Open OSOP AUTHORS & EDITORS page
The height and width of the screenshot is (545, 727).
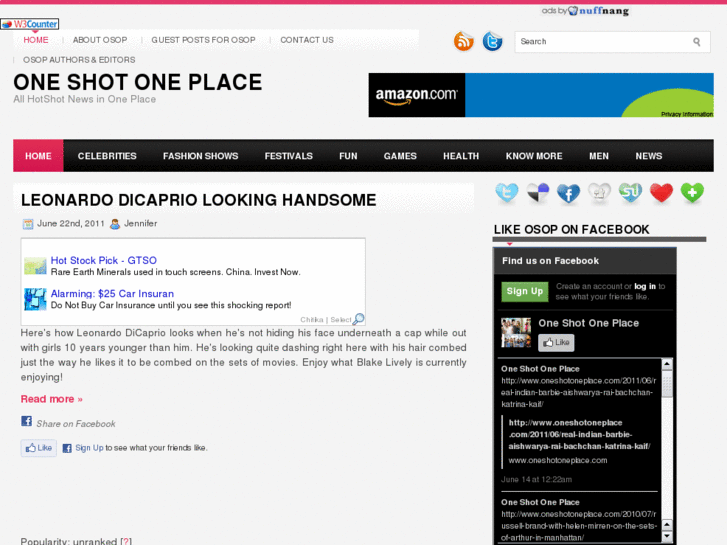tap(79, 60)
